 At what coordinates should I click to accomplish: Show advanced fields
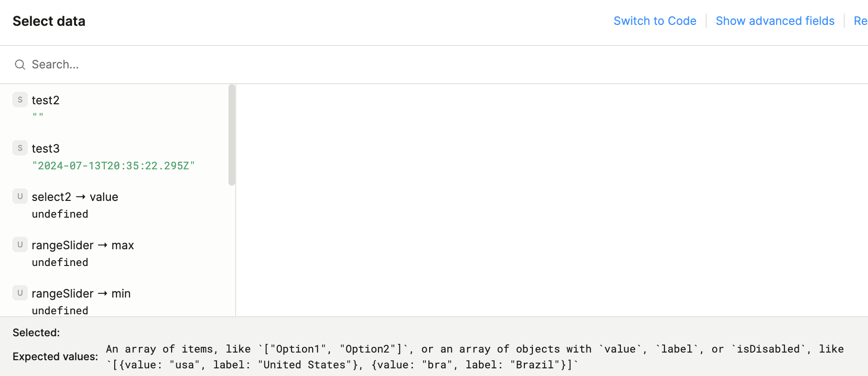[775, 21]
